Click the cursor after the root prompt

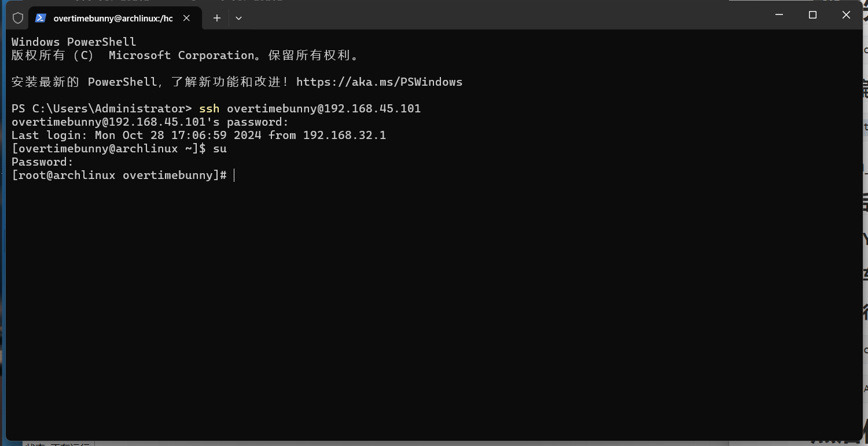pos(234,176)
